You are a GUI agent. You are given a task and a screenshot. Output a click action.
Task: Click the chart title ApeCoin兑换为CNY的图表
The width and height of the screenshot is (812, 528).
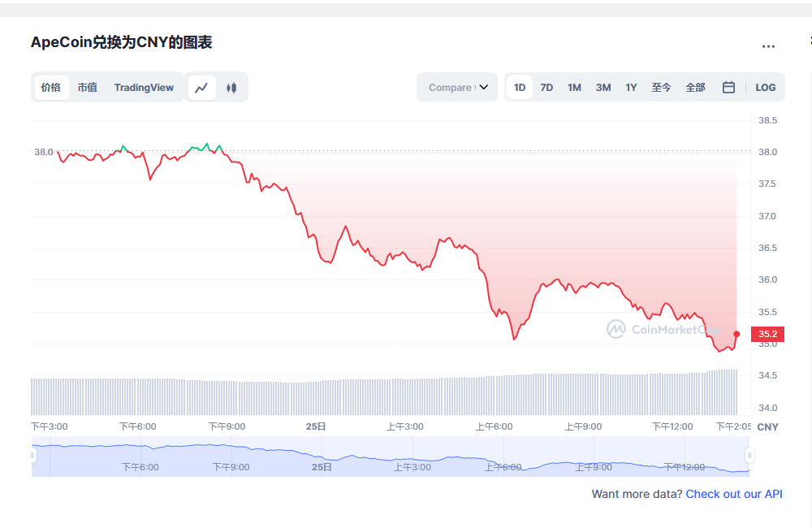pos(122,42)
